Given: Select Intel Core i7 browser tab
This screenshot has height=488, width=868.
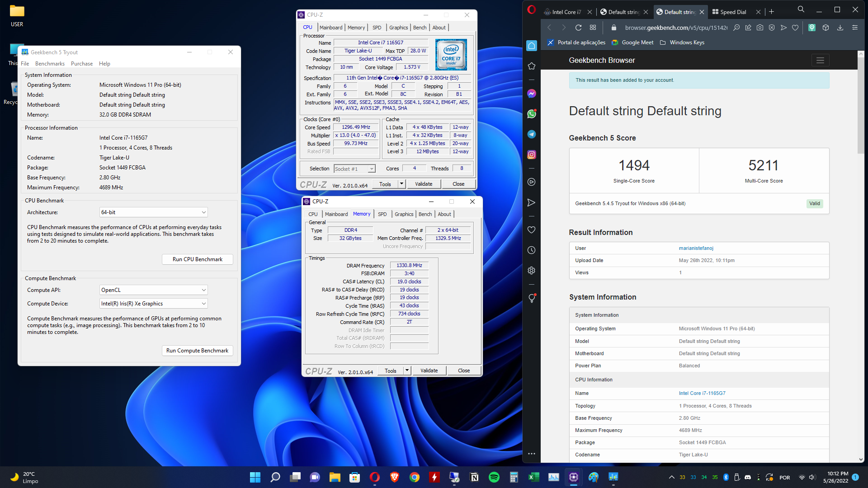Looking at the screenshot, I should [566, 12].
